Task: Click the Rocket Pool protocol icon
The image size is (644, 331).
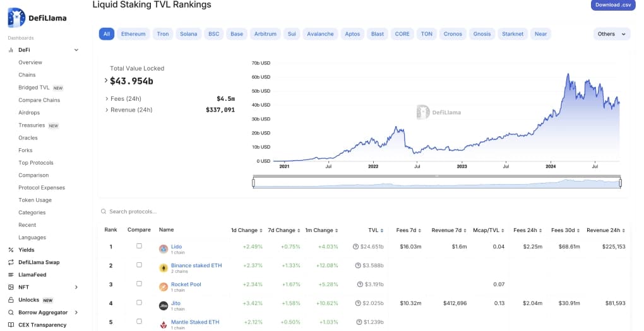Action: click(x=164, y=287)
